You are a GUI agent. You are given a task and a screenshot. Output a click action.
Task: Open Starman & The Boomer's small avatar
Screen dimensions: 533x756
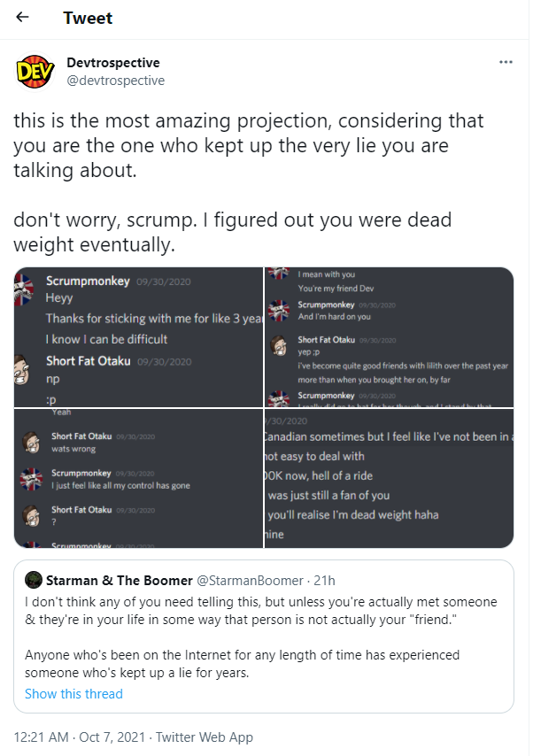34,580
